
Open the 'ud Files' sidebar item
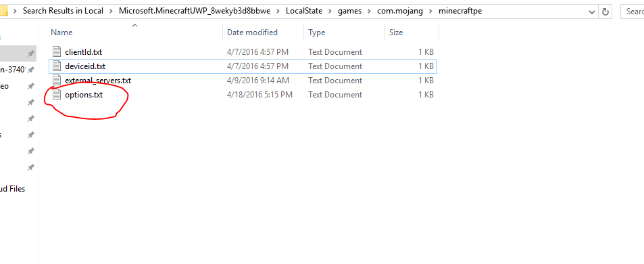tap(13, 189)
